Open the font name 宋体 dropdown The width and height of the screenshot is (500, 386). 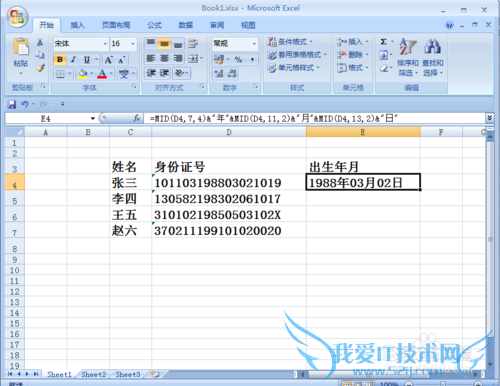pos(105,44)
